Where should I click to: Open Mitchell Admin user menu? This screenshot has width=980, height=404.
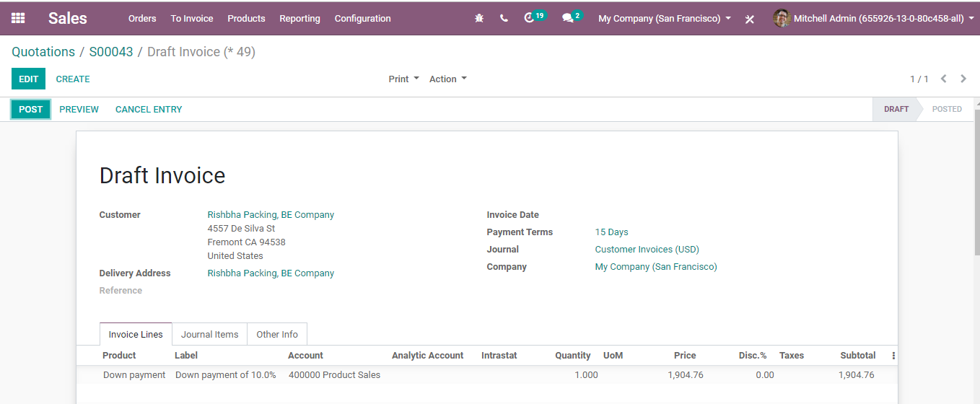coord(872,18)
